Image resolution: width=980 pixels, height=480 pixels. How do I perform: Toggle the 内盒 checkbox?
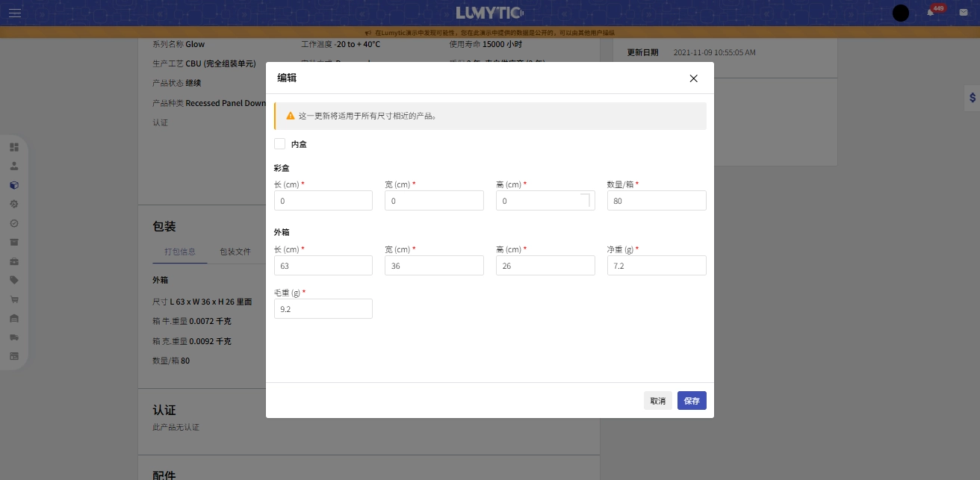pos(280,143)
